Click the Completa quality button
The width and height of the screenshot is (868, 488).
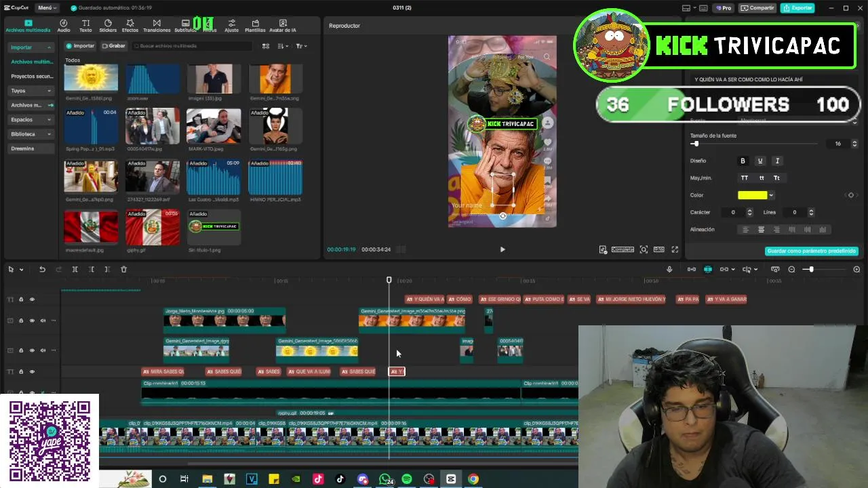623,249
